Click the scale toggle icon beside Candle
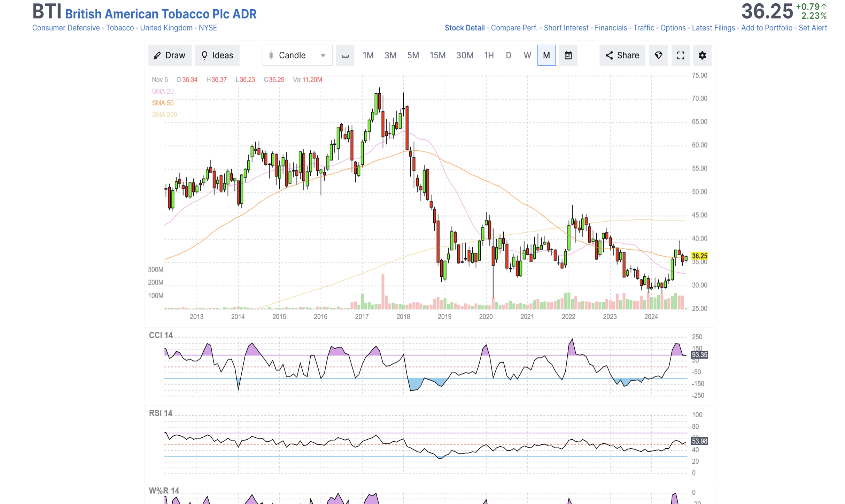845x504 pixels. [345, 55]
